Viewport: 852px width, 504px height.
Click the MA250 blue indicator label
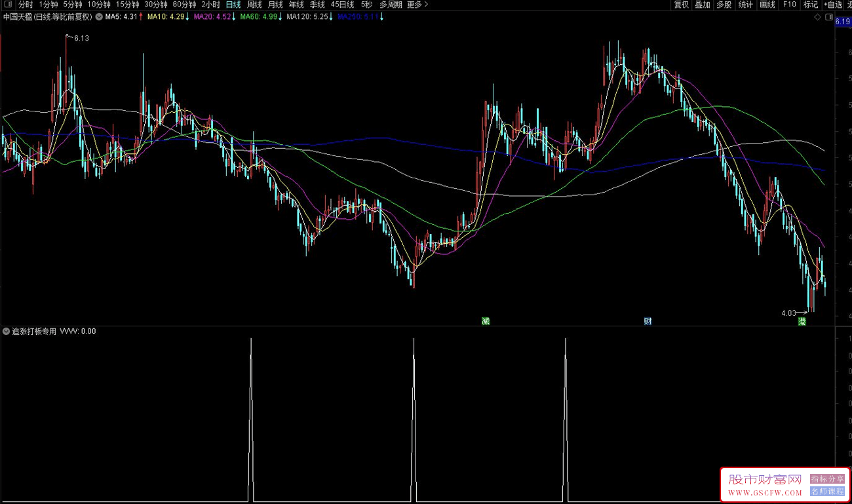[358, 17]
